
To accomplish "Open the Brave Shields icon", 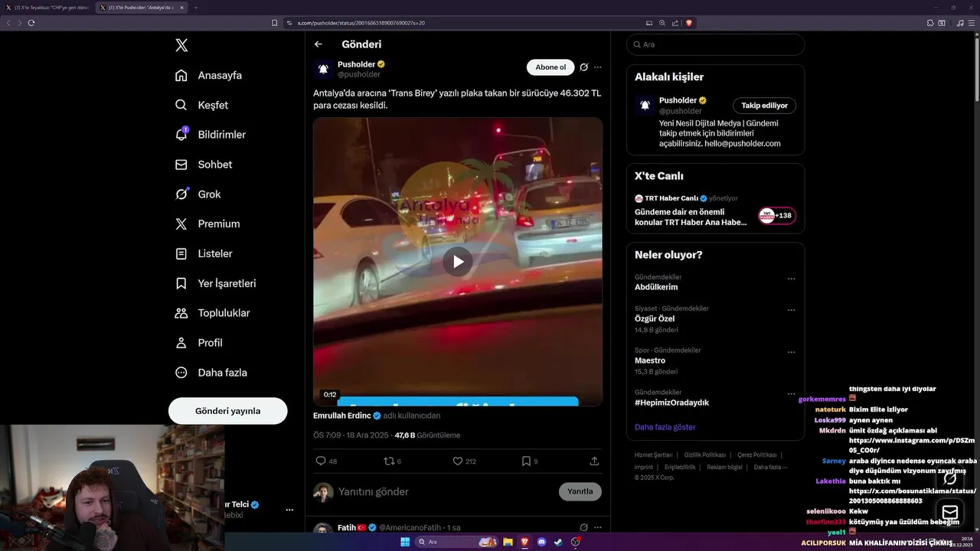I will (x=688, y=23).
